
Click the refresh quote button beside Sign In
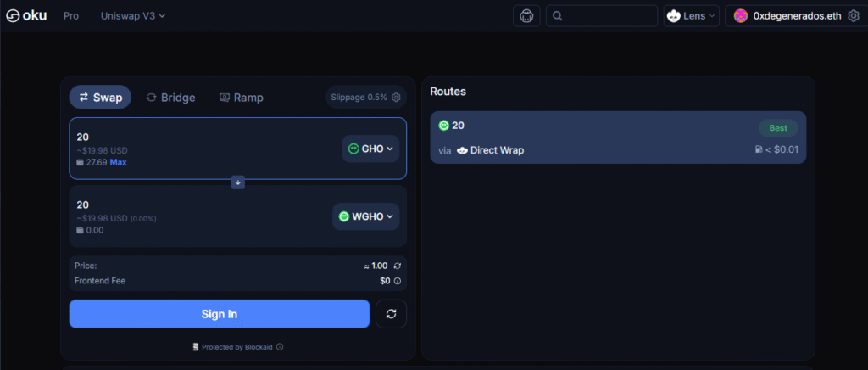pyautogui.click(x=391, y=314)
